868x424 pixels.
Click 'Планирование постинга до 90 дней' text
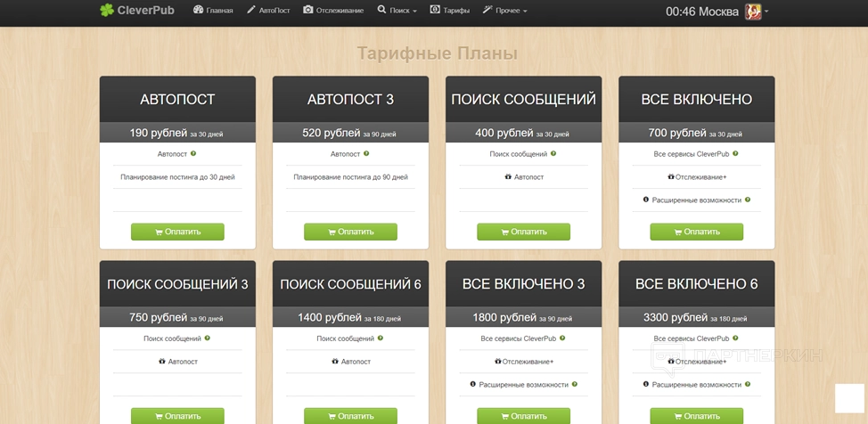350,177
